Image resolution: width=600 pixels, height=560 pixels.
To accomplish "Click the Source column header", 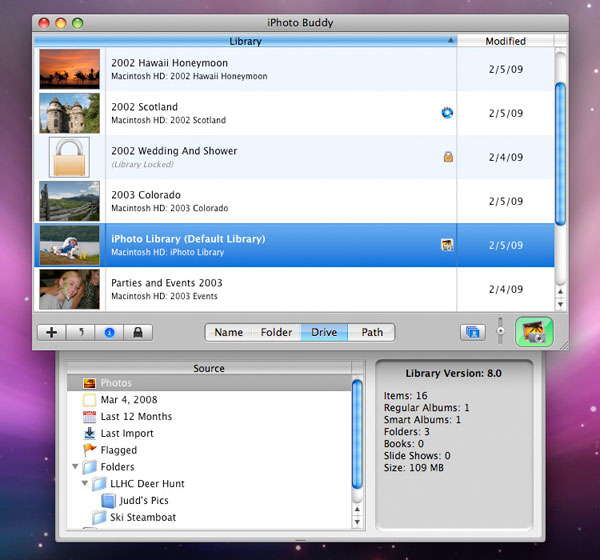I will [x=209, y=368].
